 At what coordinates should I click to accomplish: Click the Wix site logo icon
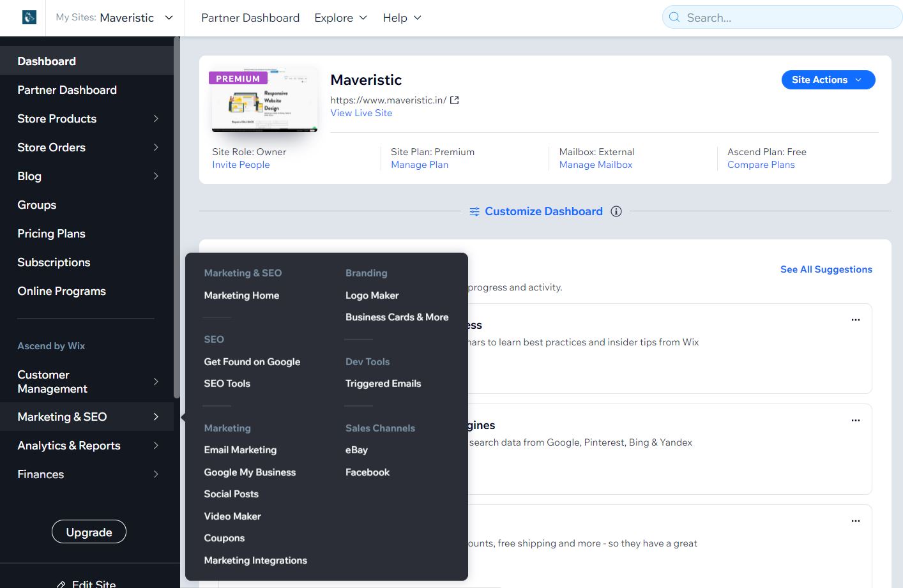coord(29,17)
